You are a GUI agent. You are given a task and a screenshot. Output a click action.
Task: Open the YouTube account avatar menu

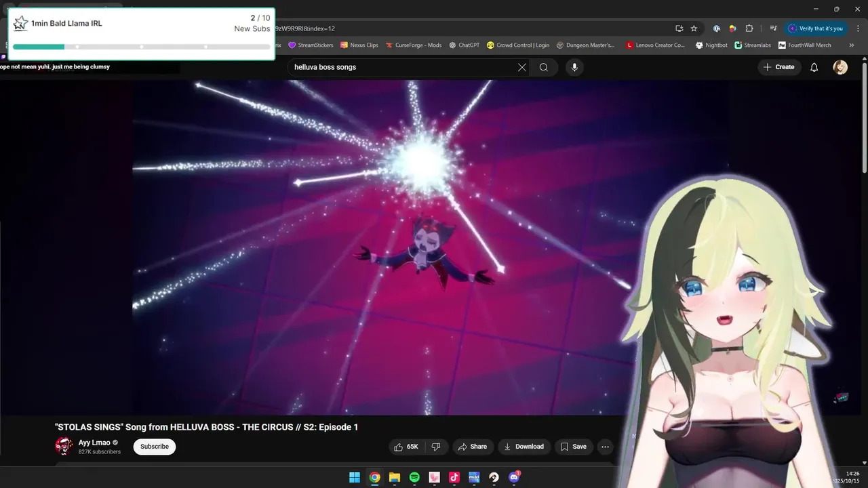coord(840,67)
